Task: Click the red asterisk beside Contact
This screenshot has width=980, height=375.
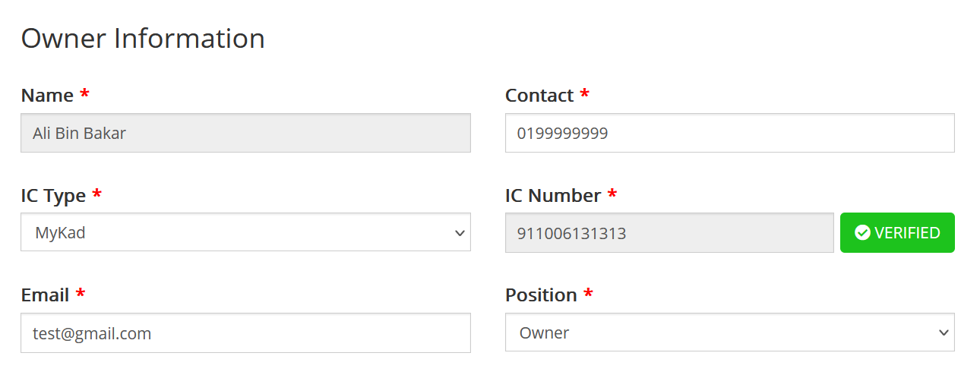Action: tap(584, 94)
